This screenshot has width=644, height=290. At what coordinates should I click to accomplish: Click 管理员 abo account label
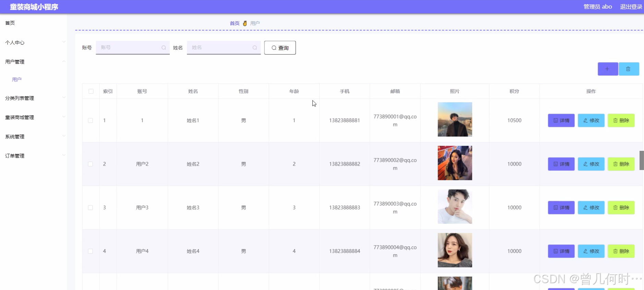point(598,7)
